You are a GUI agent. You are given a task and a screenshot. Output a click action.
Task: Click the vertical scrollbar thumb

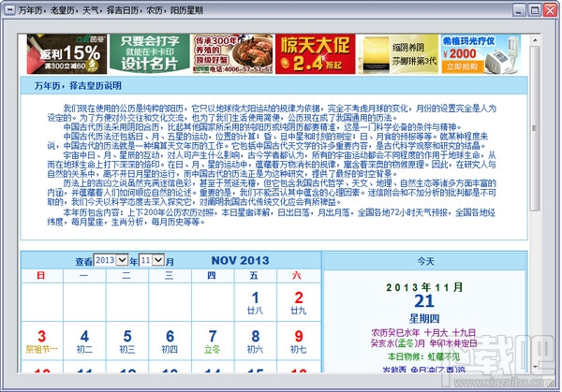535,128
